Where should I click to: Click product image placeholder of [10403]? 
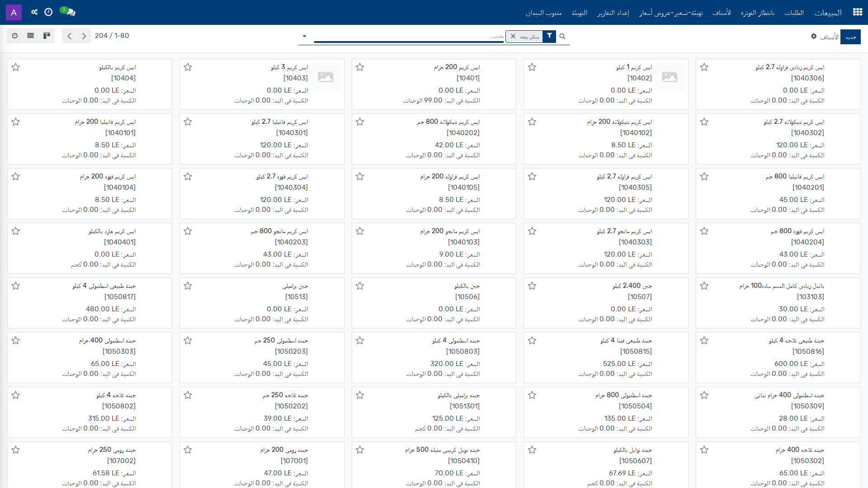pyautogui.click(x=325, y=77)
